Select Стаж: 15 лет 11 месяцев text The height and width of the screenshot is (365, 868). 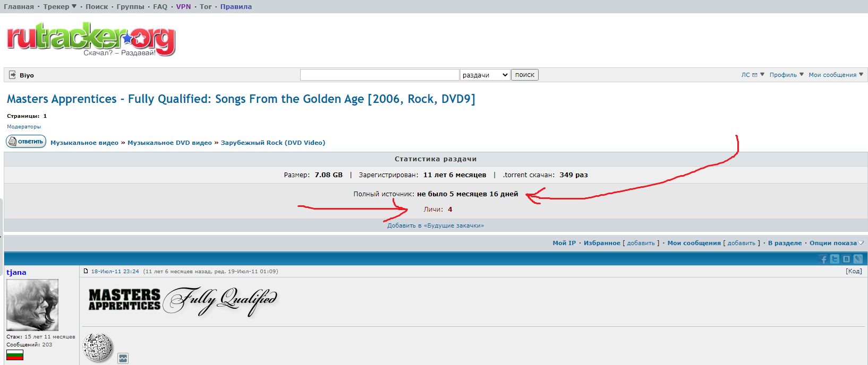[x=41, y=337]
